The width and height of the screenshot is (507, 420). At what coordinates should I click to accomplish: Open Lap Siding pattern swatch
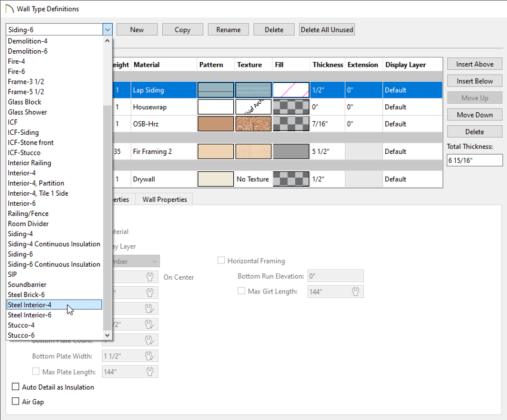tap(216, 90)
